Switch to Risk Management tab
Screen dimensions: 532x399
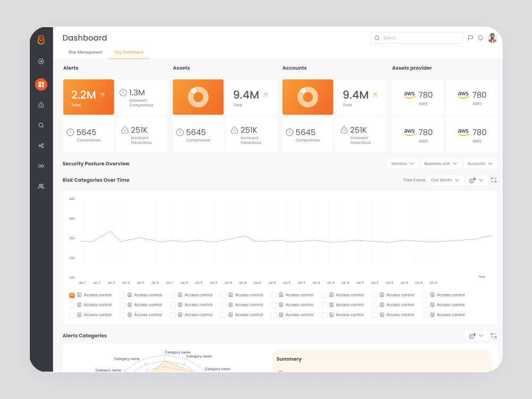point(85,52)
